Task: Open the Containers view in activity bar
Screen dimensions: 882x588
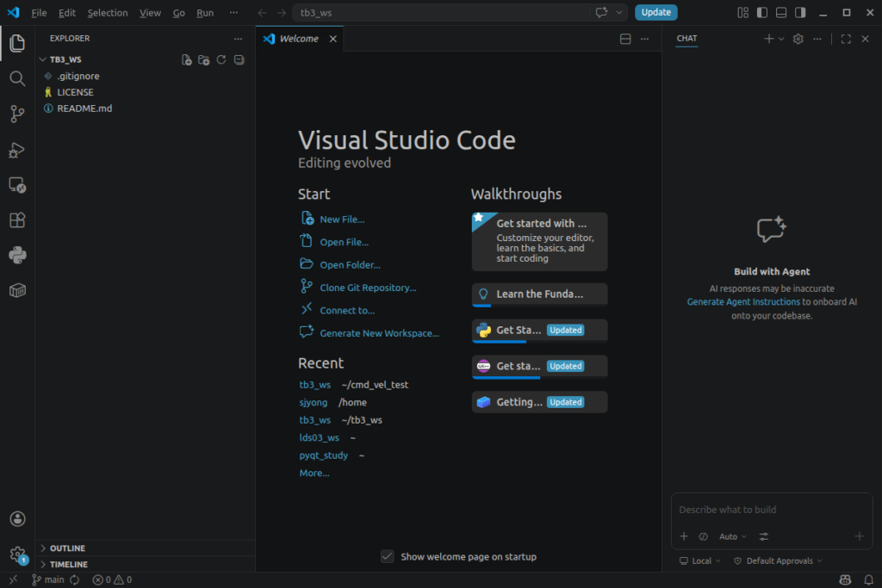Action: (x=17, y=291)
